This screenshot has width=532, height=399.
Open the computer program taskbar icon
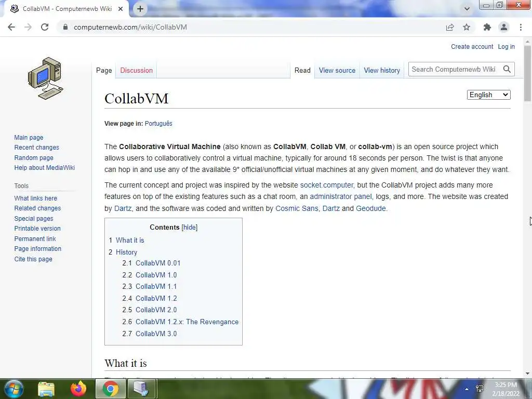point(142,389)
